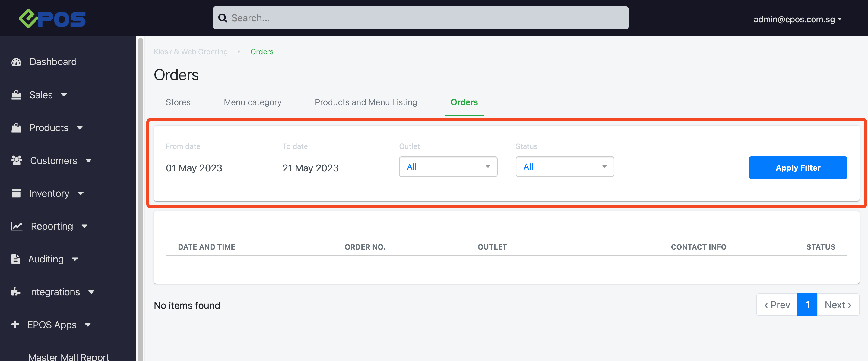Click the DATE AND TIME column header
Screen dimensions: 868x361
tap(207, 247)
